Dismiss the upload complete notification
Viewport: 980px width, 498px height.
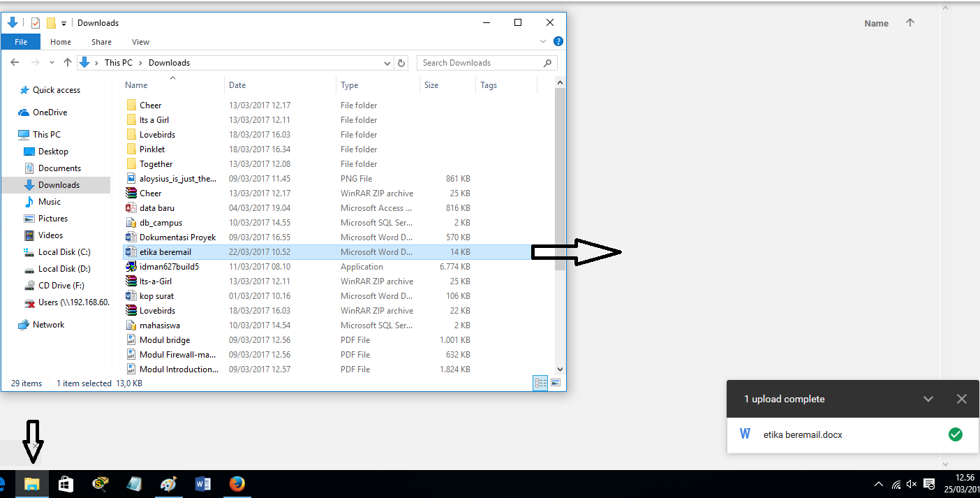[962, 400]
